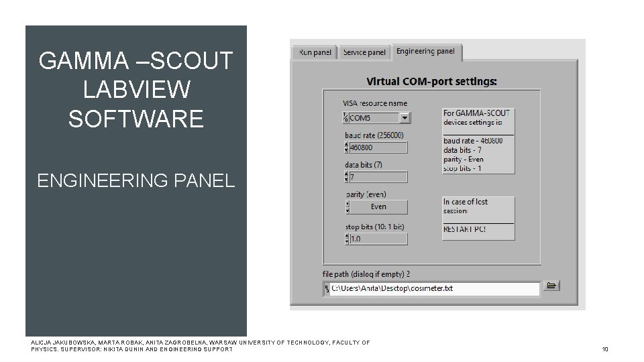Open the file browse folder icon

tap(551, 286)
